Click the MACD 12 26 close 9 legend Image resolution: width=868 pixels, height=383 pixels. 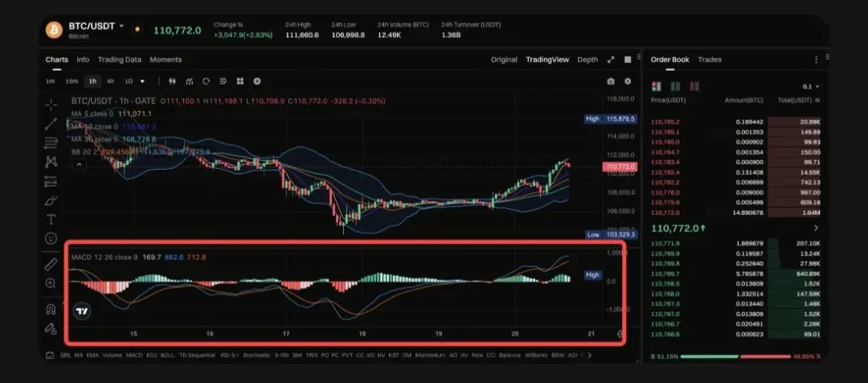[x=104, y=257]
